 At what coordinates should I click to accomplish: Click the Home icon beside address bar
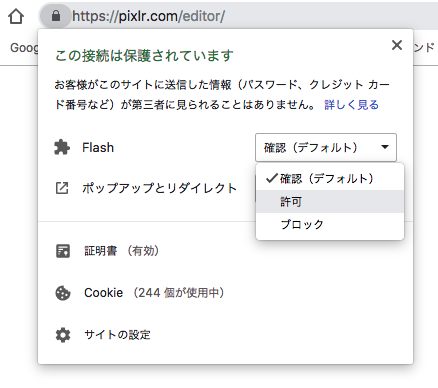(16, 16)
